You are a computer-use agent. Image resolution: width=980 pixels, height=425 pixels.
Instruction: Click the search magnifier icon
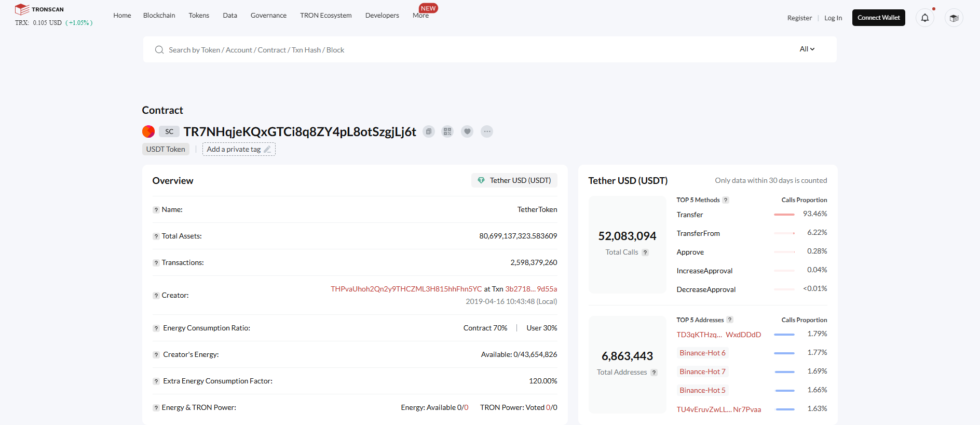pyautogui.click(x=159, y=50)
